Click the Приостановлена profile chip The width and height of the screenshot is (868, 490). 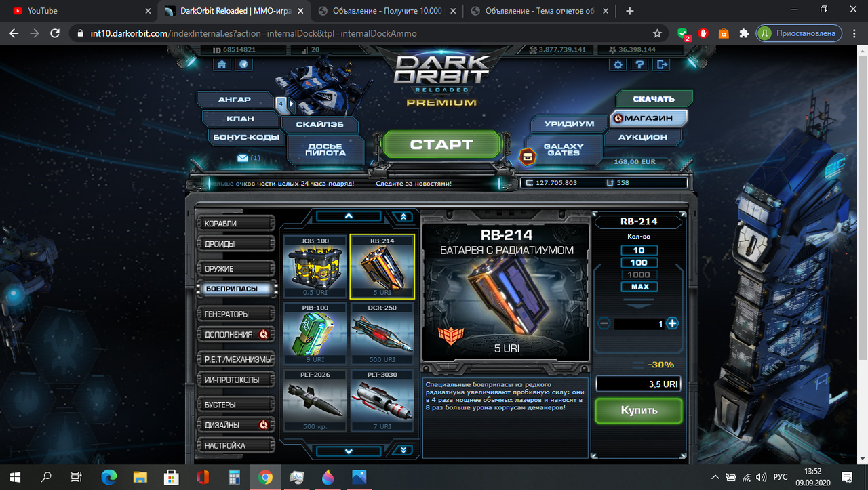(x=800, y=33)
